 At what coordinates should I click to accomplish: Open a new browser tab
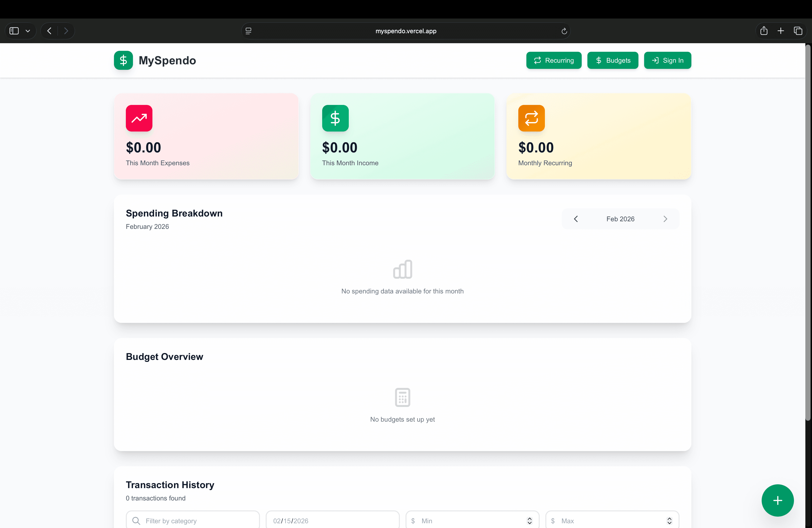point(781,31)
